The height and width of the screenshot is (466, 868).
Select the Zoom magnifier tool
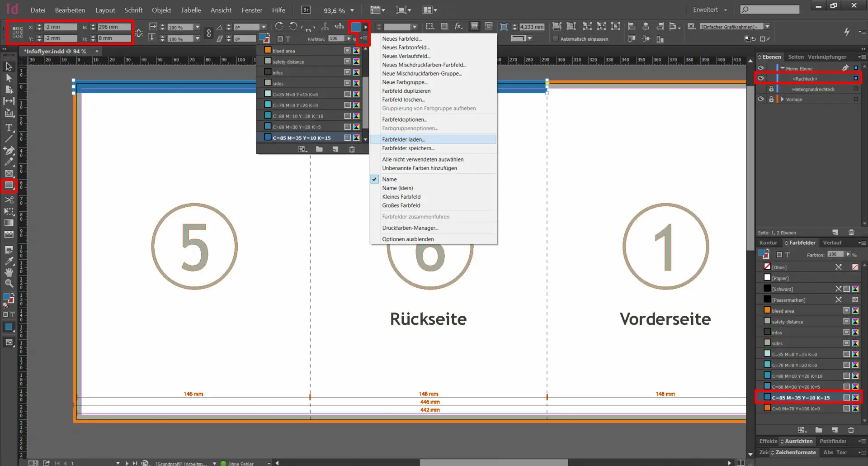[9, 284]
